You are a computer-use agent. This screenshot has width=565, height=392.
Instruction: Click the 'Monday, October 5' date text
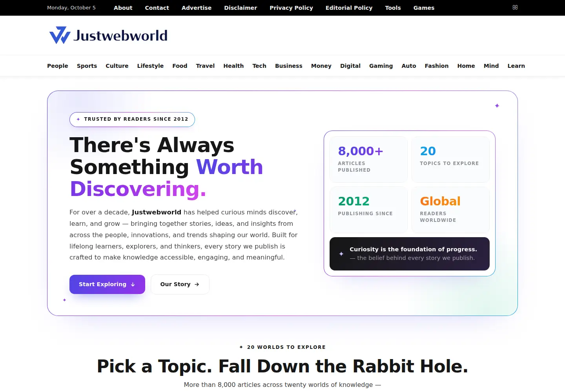(x=71, y=8)
